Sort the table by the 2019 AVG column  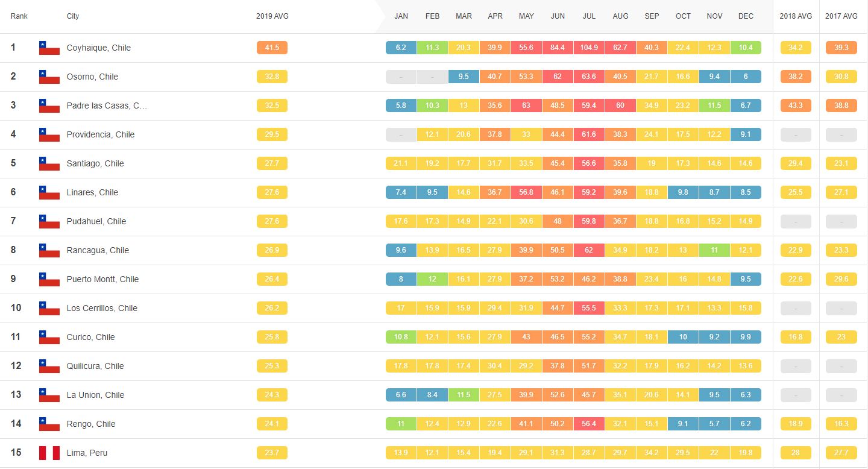(x=272, y=16)
